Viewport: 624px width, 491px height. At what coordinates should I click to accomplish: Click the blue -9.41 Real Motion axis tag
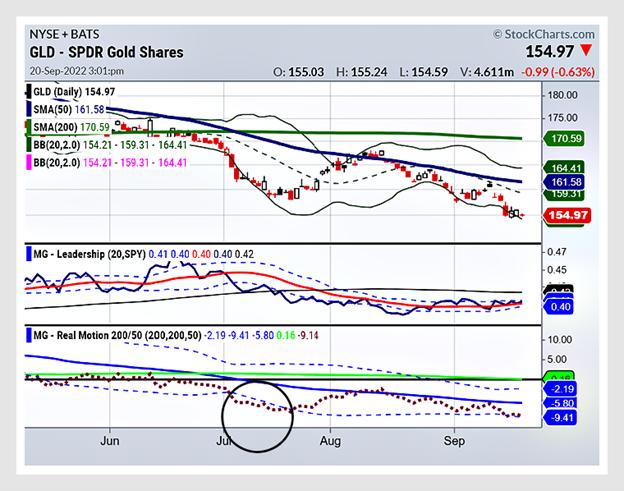560,418
